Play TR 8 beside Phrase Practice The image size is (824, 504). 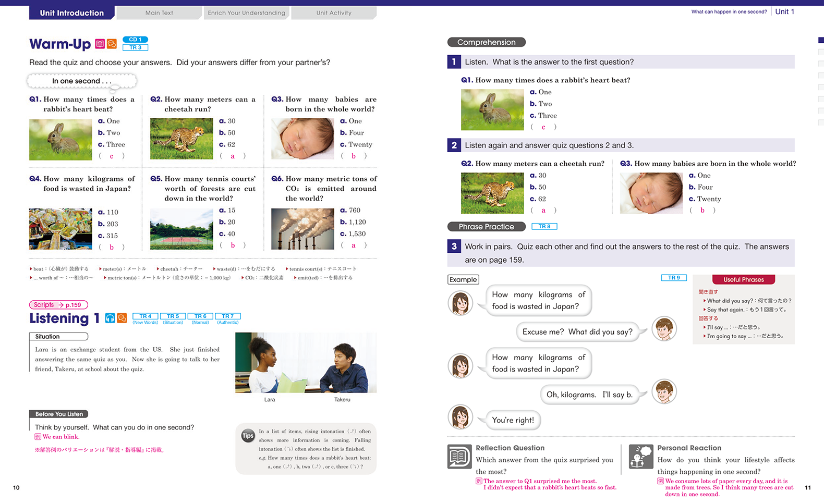[x=544, y=226]
